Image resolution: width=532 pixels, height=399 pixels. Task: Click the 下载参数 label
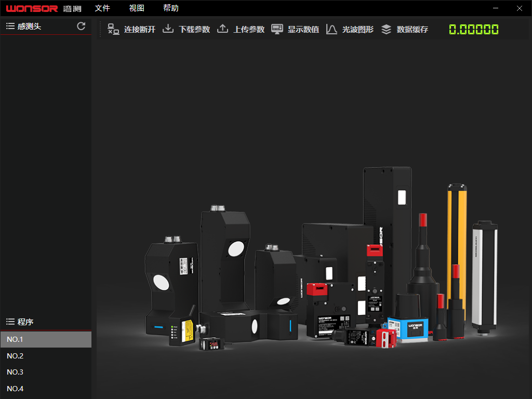(194, 30)
